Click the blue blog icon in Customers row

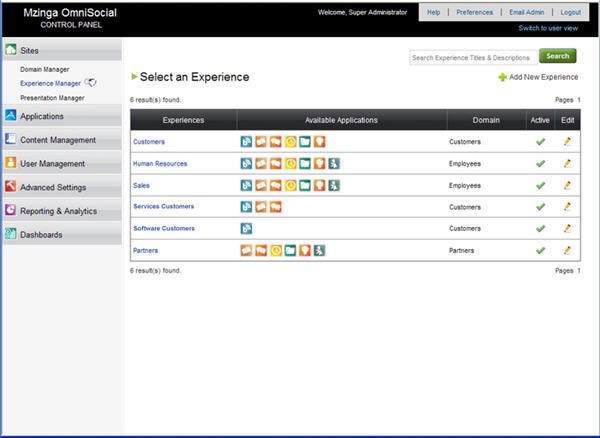click(x=246, y=142)
